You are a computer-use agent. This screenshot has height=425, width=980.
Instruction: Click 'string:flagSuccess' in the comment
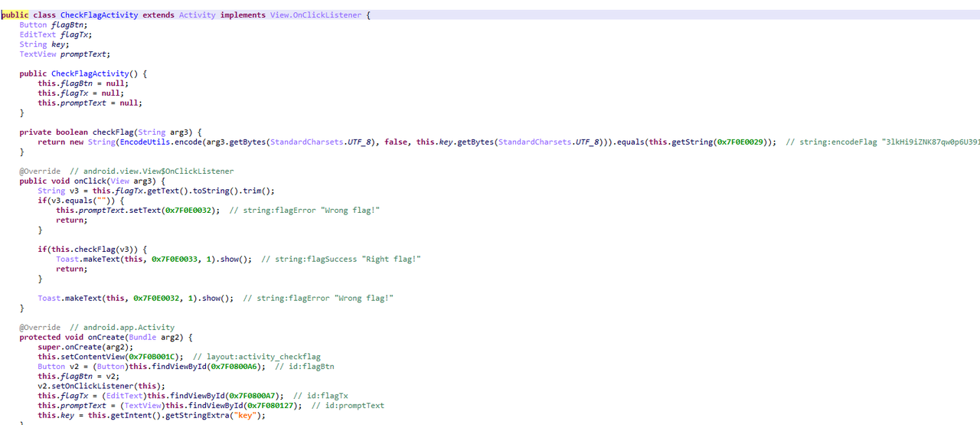click(x=315, y=260)
